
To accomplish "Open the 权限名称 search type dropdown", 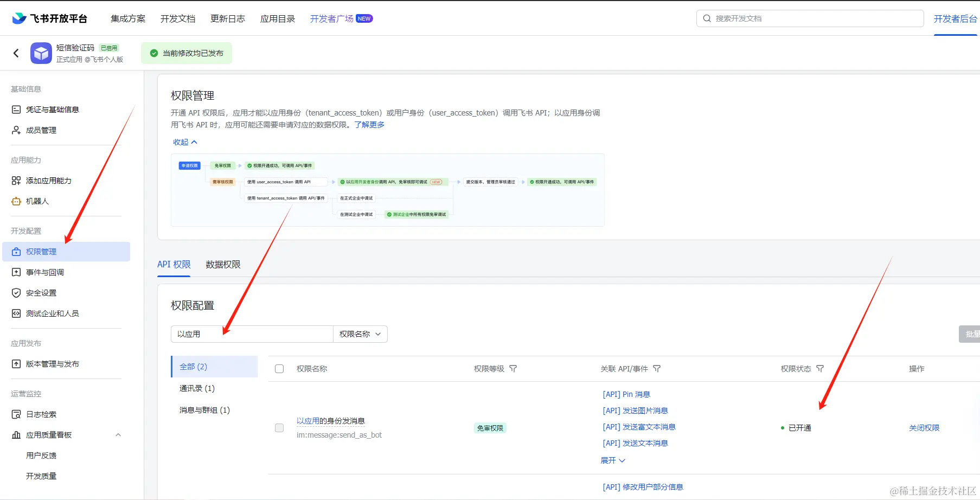I will pyautogui.click(x=360, y=334).
